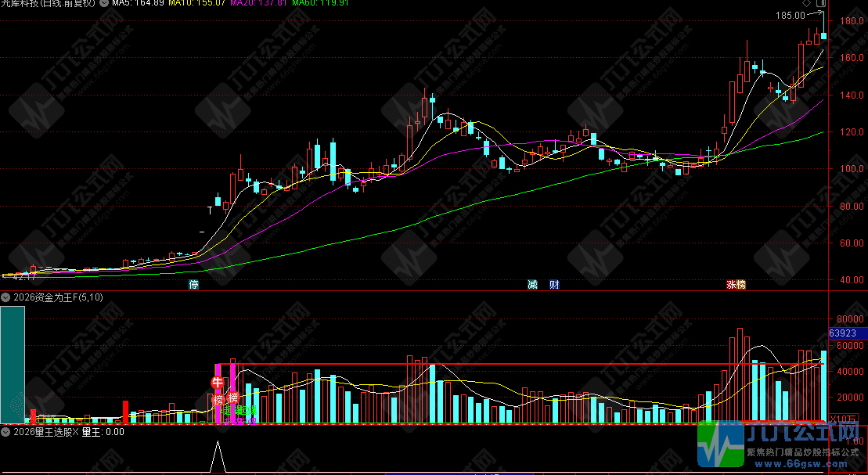Expand the 2026资金为王F indicator menu arrow
868x475 pixels.
pos(5,297)
